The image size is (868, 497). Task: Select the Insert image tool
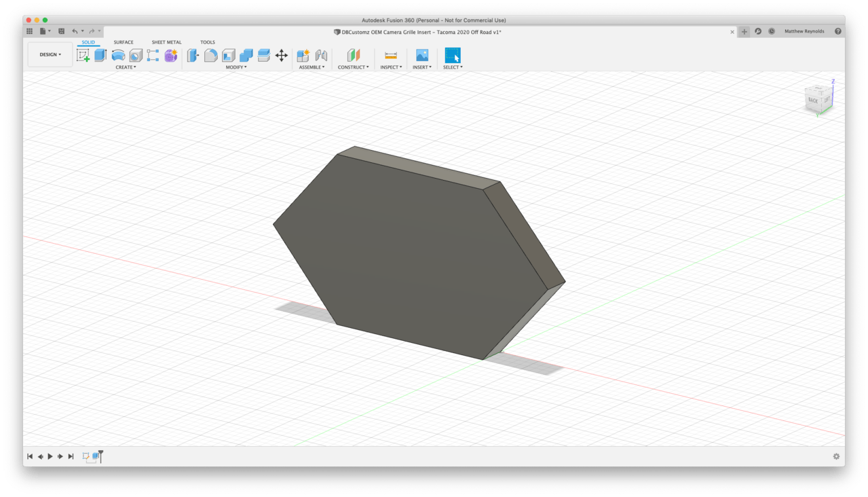pyautogui.click(x=422, y=55)
